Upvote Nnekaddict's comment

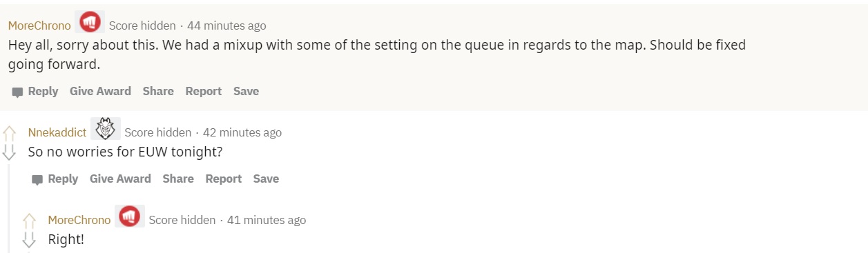tap(9, 132)
